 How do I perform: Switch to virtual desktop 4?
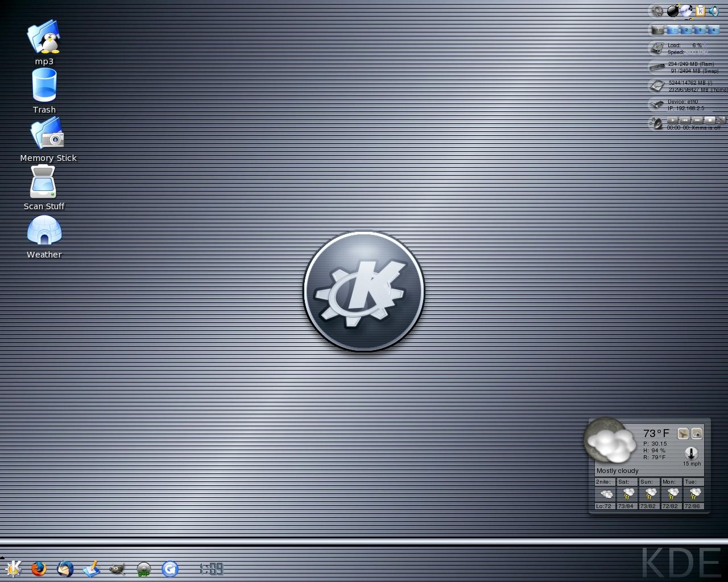[x=713, y=30]
